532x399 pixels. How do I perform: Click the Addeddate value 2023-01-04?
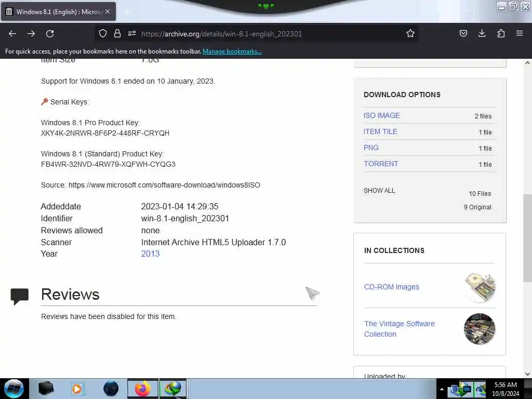(180, 206)
